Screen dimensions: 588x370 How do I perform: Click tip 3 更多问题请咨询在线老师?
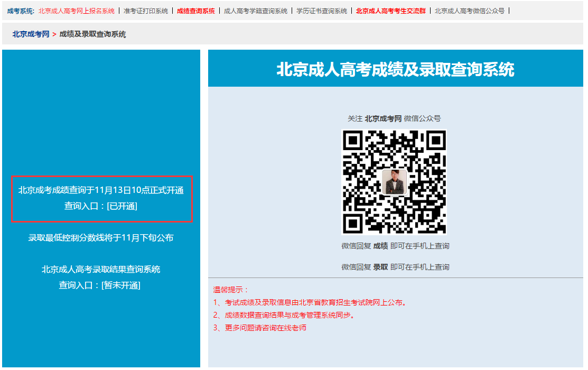point(260,328)
